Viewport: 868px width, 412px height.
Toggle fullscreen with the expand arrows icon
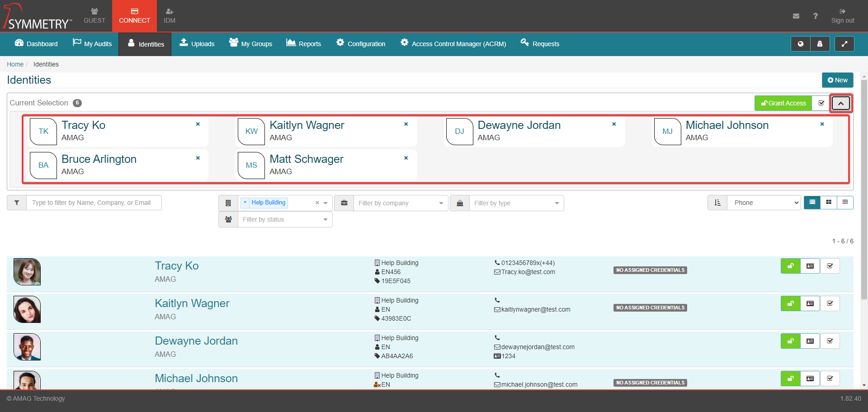[844, 44]
